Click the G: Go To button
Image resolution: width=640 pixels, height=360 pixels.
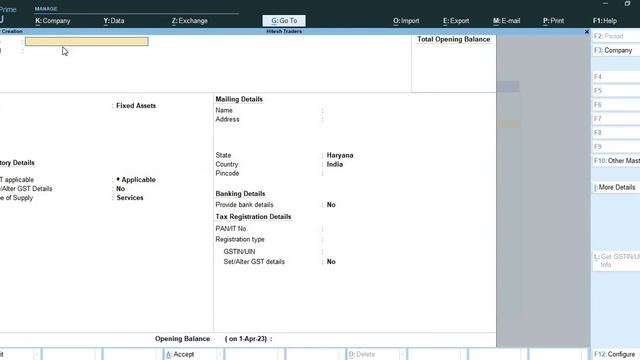point(284,21)
